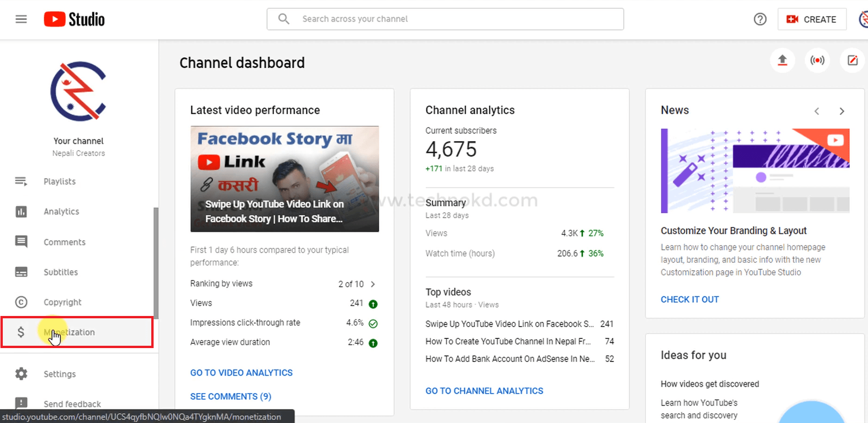This screenshot has height=423, width=868.
Task: Click the YouTube Studio logo
Action: point(74,19)
